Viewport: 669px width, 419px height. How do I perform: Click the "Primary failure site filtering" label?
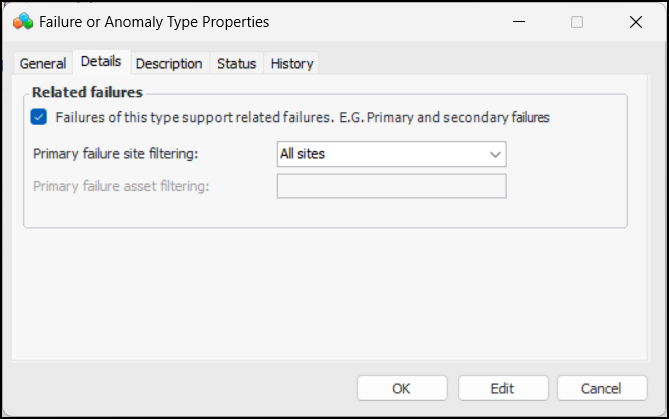click(x=116, y=154)
